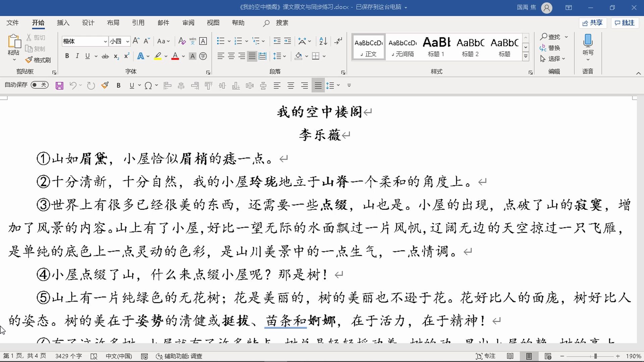Expand the numbered list dropdown arrow
Viewport: 644px width, 362px height.
coord(247,41)
